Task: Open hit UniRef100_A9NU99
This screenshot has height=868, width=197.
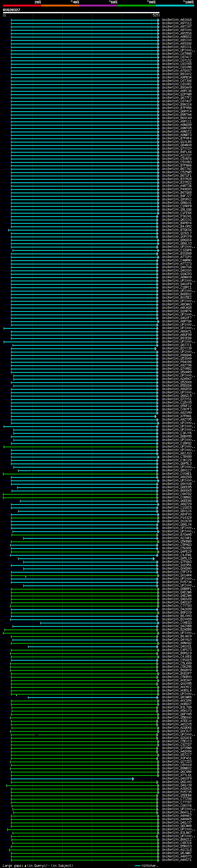Action: tap(176, 125)
